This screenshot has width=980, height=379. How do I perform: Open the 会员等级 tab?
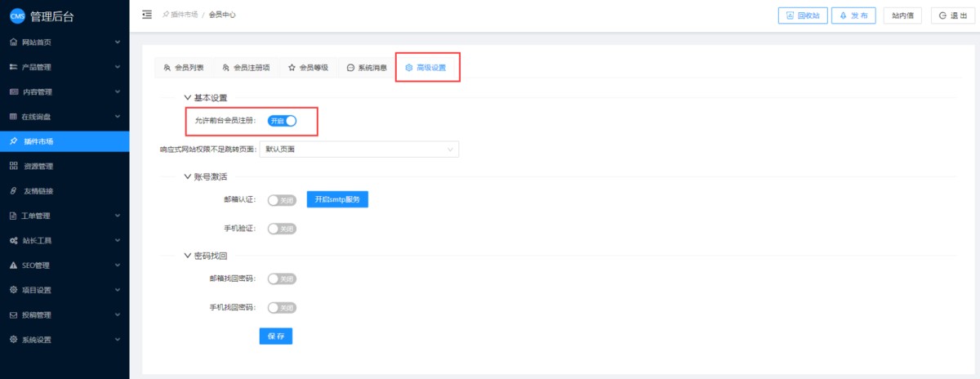308,68
